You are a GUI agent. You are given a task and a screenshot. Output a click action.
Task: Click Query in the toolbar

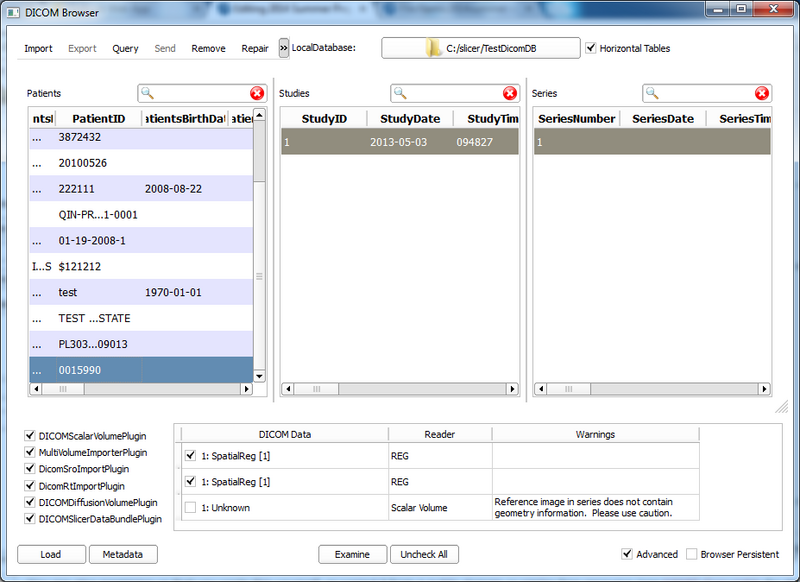[125, 48]
